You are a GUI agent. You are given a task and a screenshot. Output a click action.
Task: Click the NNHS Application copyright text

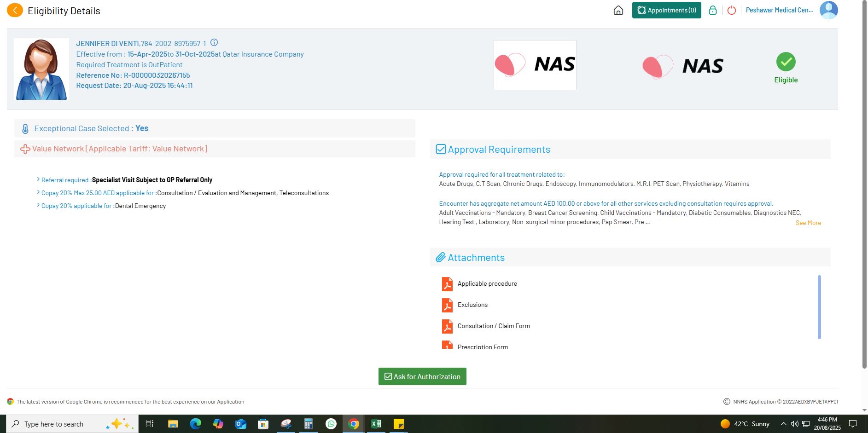pos(786,402)
